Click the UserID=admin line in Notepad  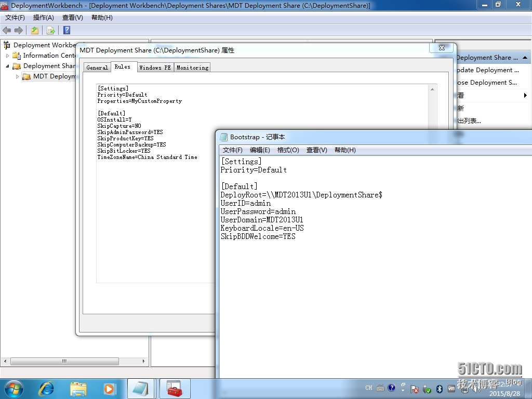coord(246,203)
